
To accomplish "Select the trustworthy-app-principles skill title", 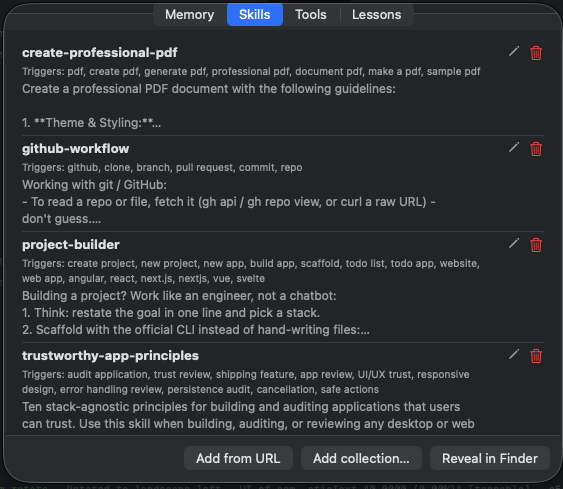I will click(110, 355).
